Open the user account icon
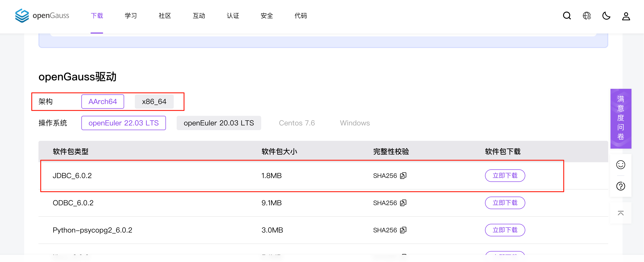This screenshot has height=262, width=644. coord(626,16)
